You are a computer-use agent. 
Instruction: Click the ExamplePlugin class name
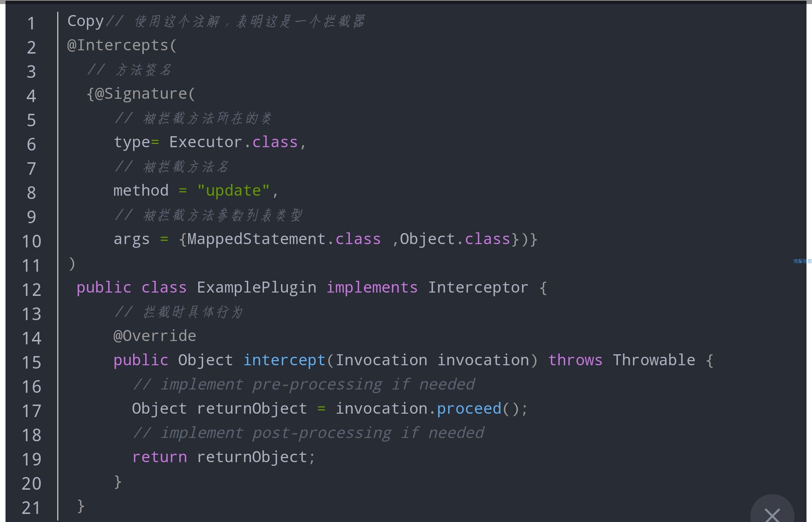point(256,287)
